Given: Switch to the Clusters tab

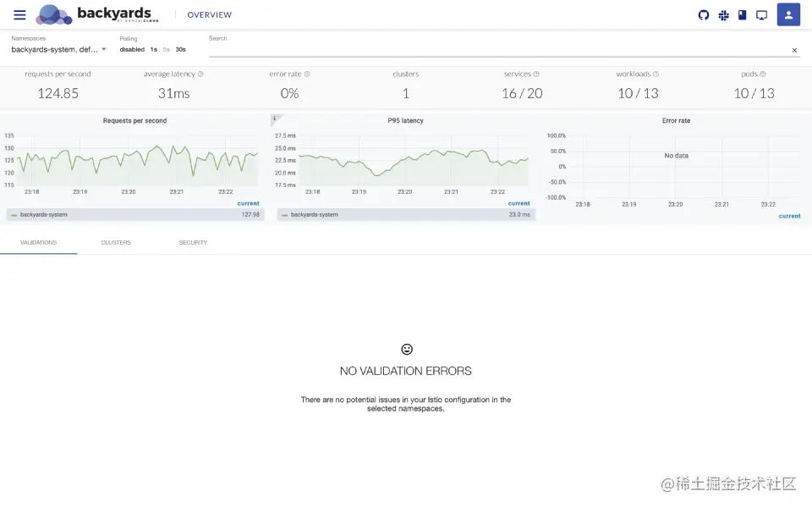Looking at the screenshot, I should point(116,243).
